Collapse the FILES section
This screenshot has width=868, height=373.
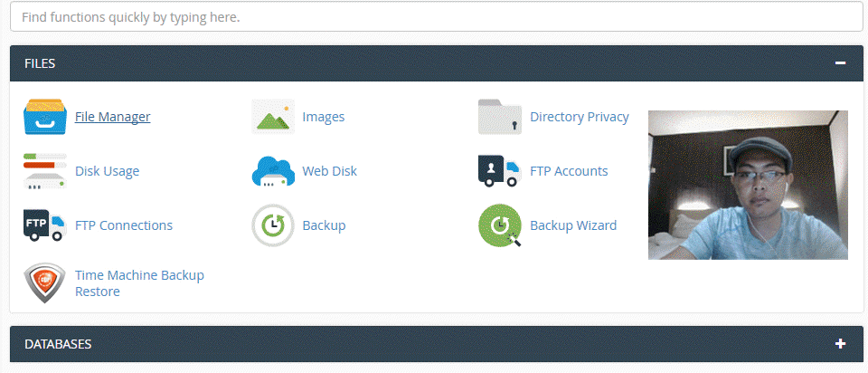[x=840, y=63]
